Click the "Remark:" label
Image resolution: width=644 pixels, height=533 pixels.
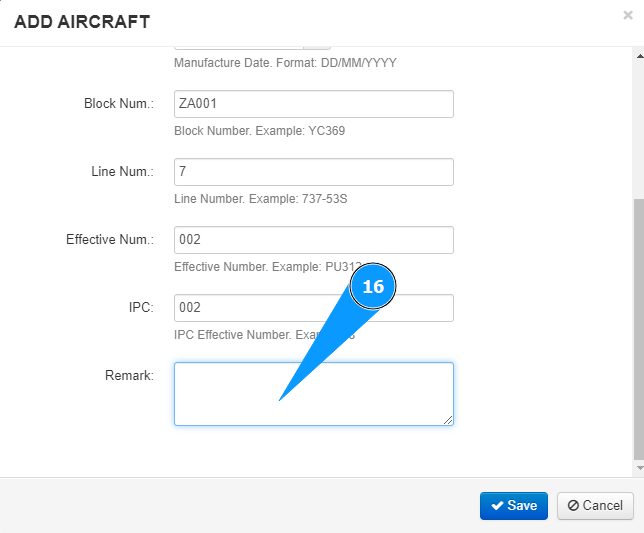pyautogui.click(x=129, y=376)
